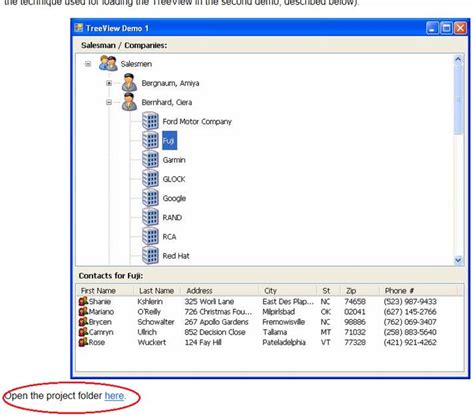This screenshot has width=474, height=417.
Task: Collapse the Salesmen root node
Action: [x=88, y=64]
